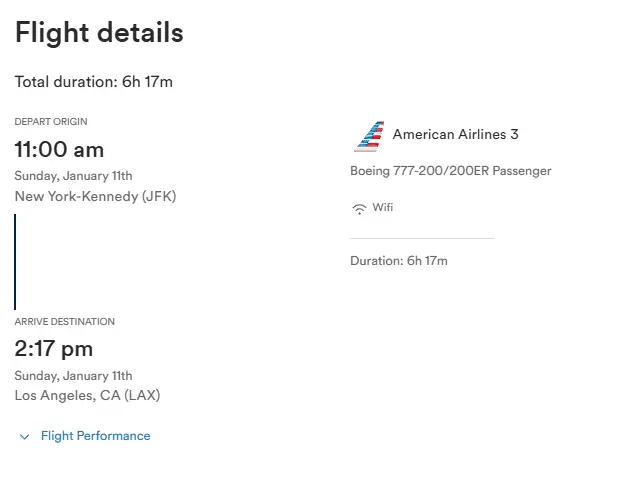
Task: Open the Flight Performance link text
Action: click(95, 436)
